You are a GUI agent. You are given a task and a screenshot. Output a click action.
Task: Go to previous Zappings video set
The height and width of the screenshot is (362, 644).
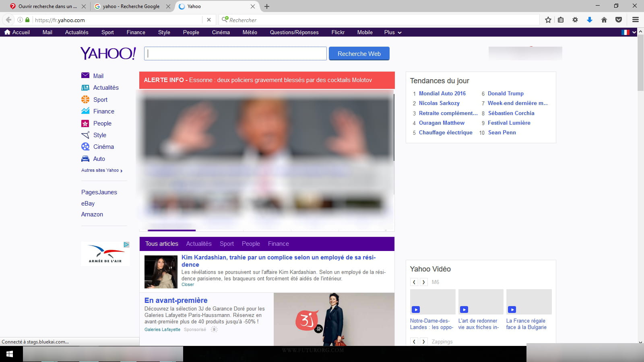point(414,341)
